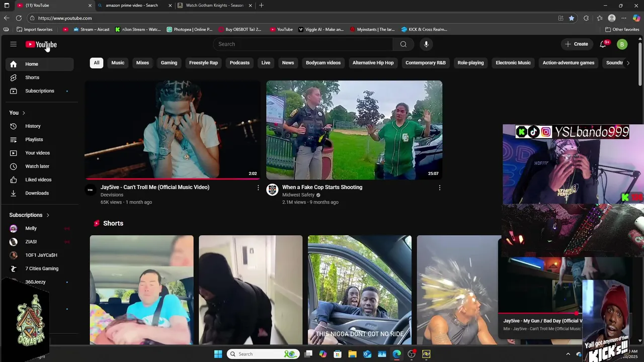
Task: Click the YouTube search input field
Action: click(x=303, y=44)
